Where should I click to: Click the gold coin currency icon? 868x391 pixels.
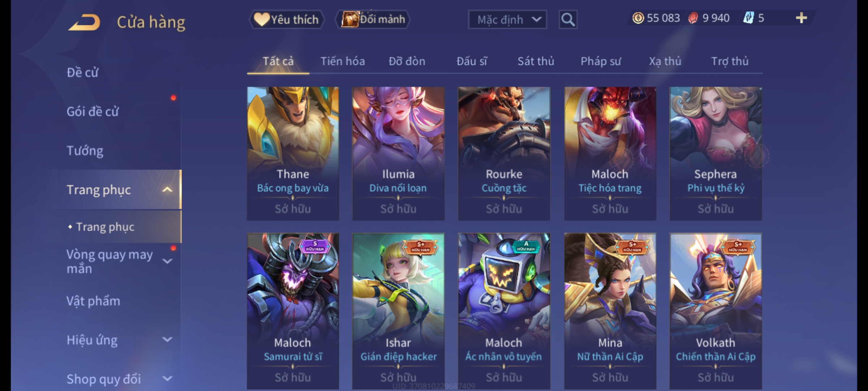638,18
